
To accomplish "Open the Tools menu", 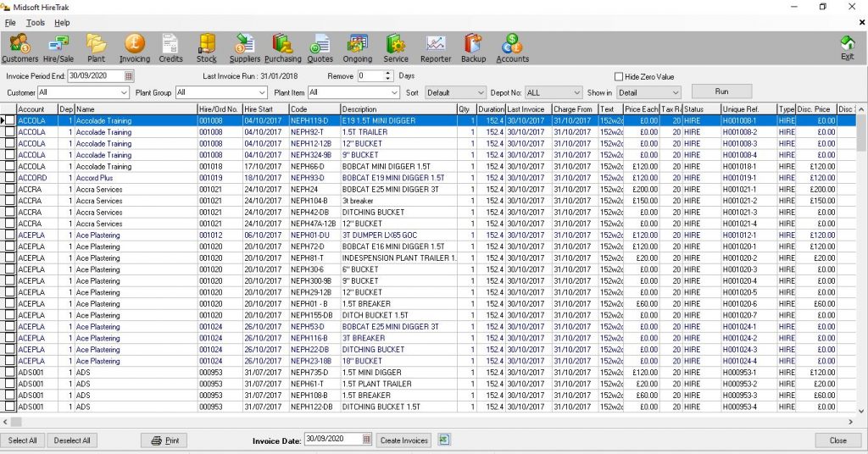I will 36,23.
